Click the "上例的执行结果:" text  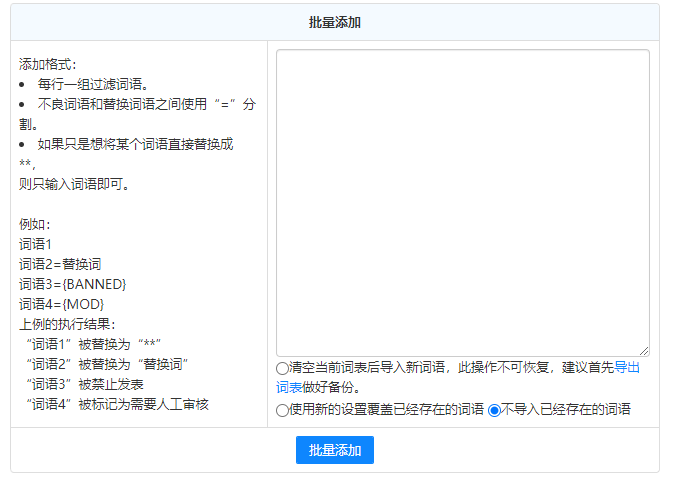(67, 324)
